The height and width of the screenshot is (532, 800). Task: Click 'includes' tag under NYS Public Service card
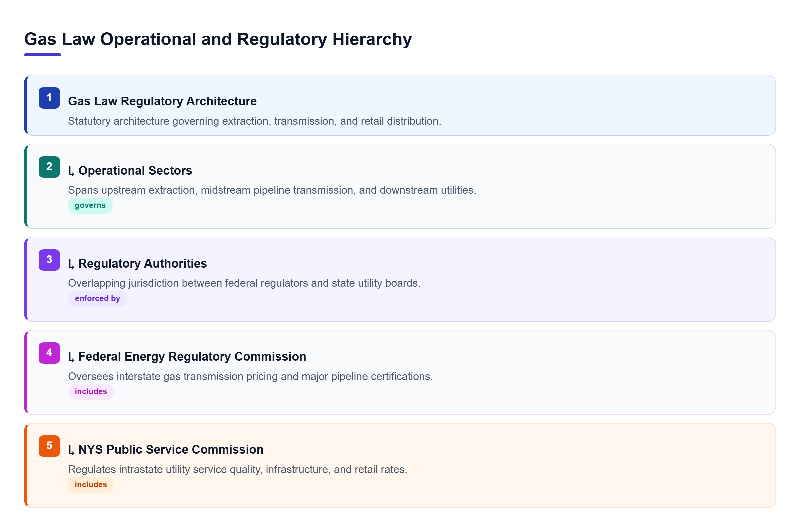[x=91, y=485]
